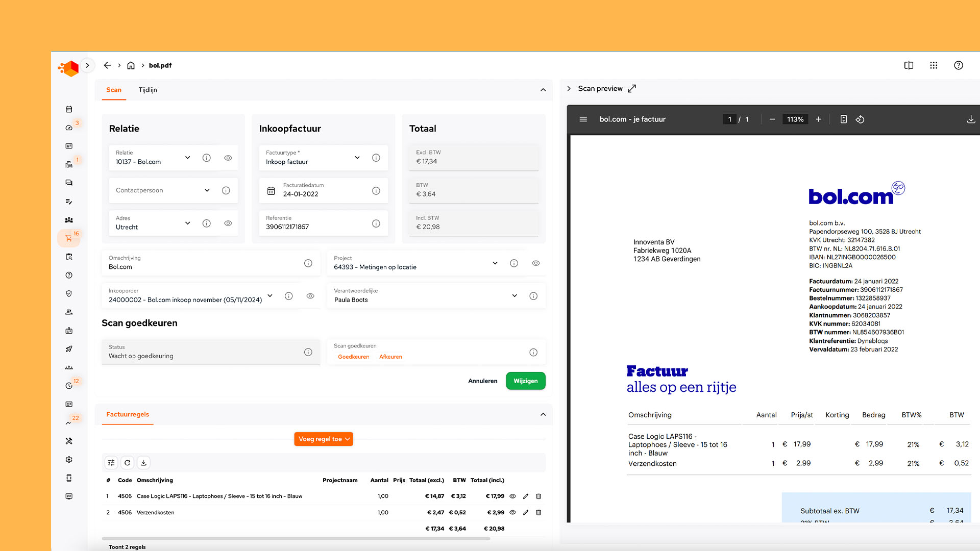Click the refresh icon above invoice lines
This screenshot has width=980, height=551.
pos(128,463)
